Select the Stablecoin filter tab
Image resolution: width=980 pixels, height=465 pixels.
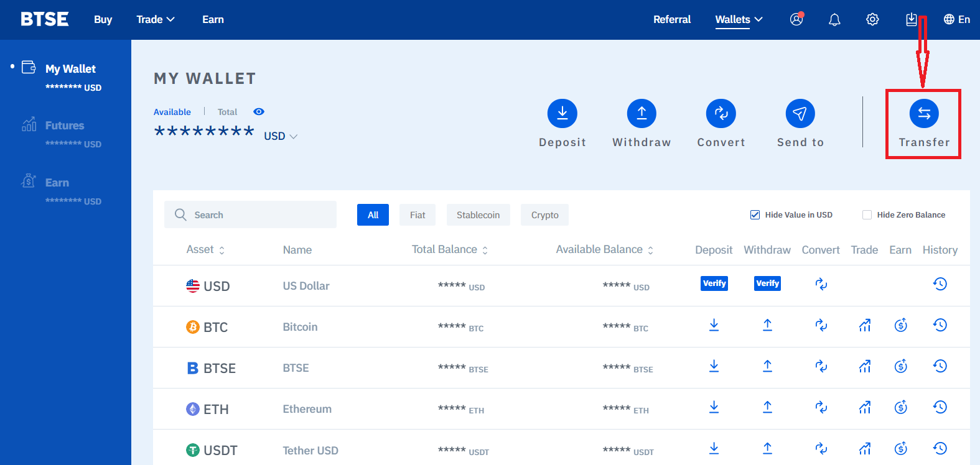[478, 215]
